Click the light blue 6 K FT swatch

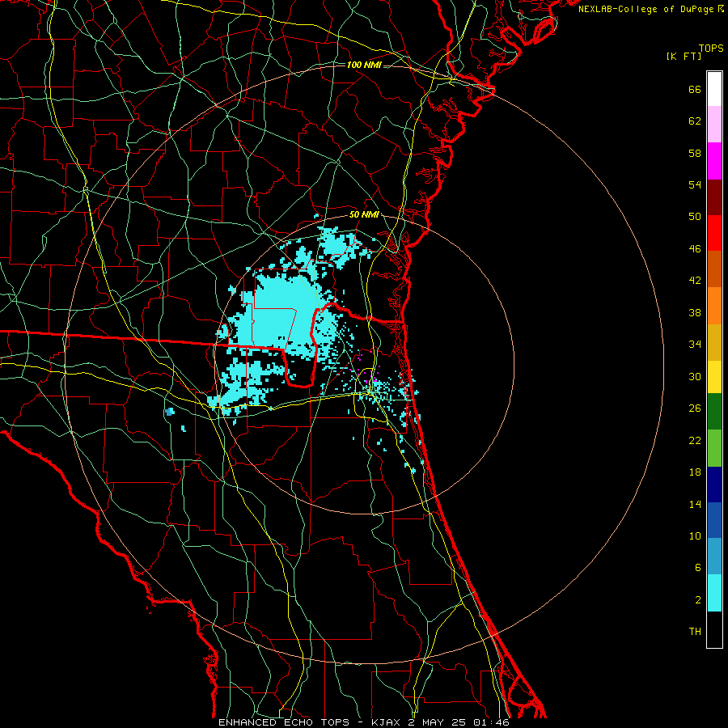coord(714,557)
